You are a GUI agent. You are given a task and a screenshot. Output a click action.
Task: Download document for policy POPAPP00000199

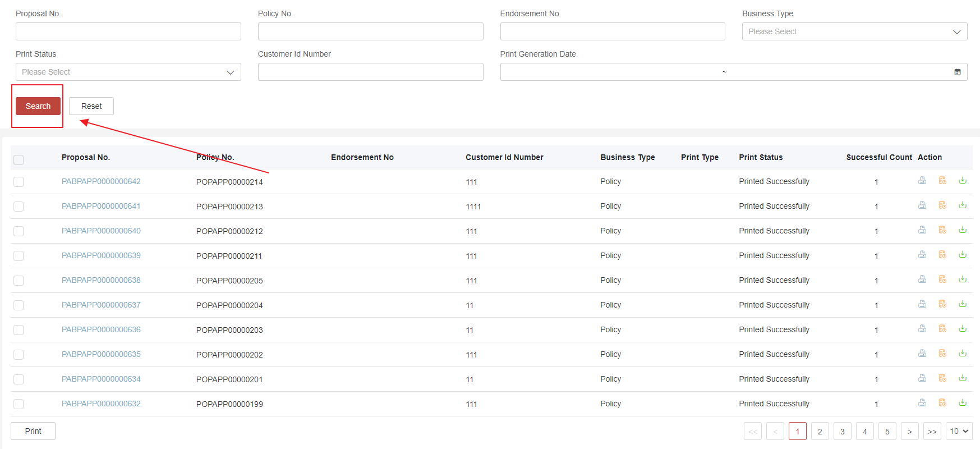point(963,403)
